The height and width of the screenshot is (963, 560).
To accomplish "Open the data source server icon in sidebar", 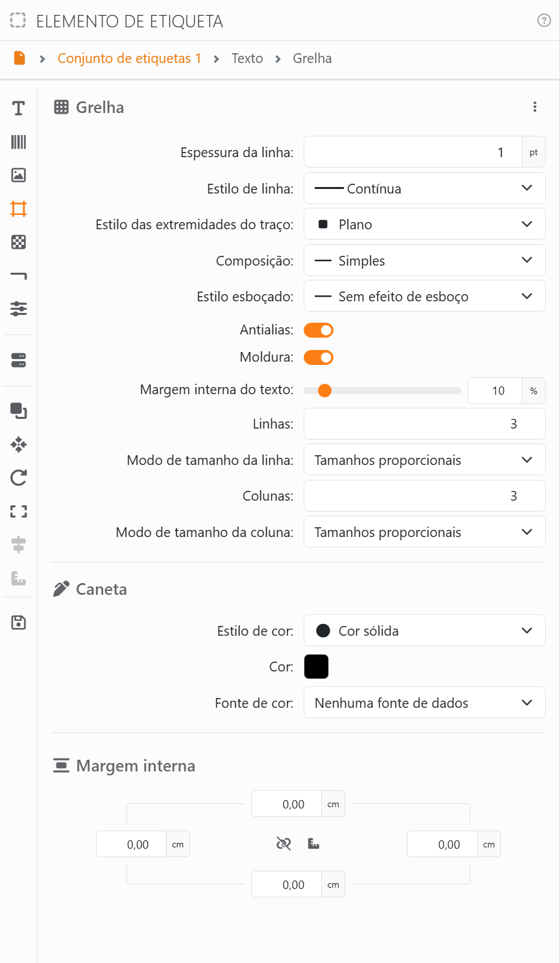I will [x=18, y=360].
